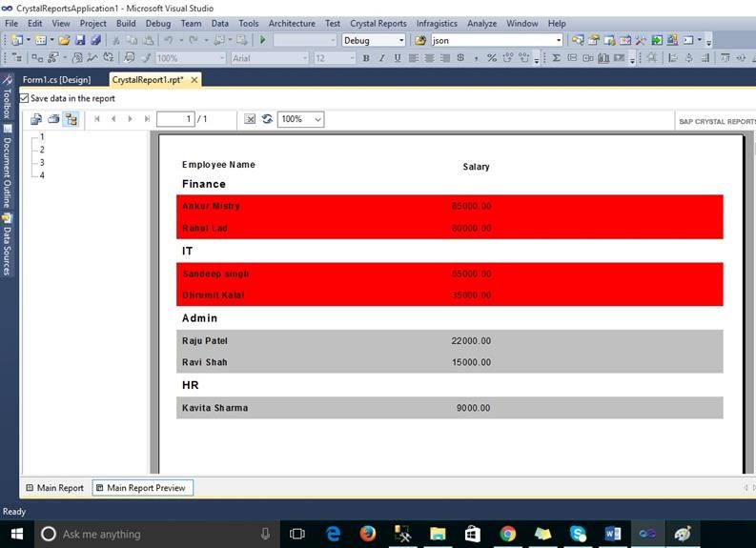Open the Crystal Reports menu
This screenshot has width=756, height=548.
click(x=378, y=23)
